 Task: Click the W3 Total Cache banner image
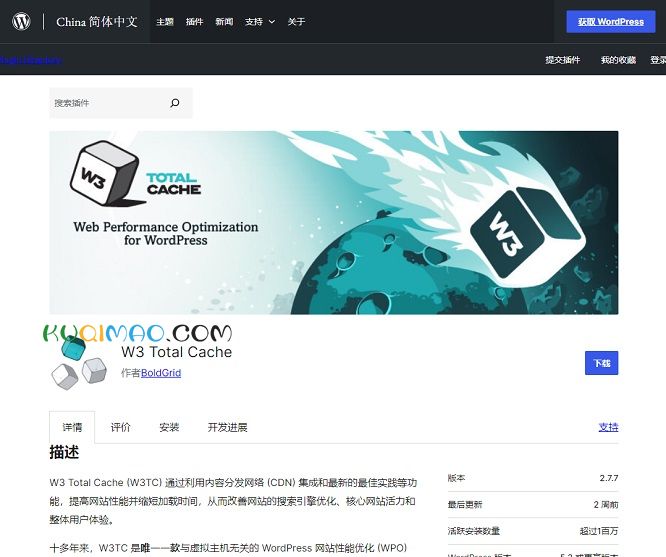[334, 223]
